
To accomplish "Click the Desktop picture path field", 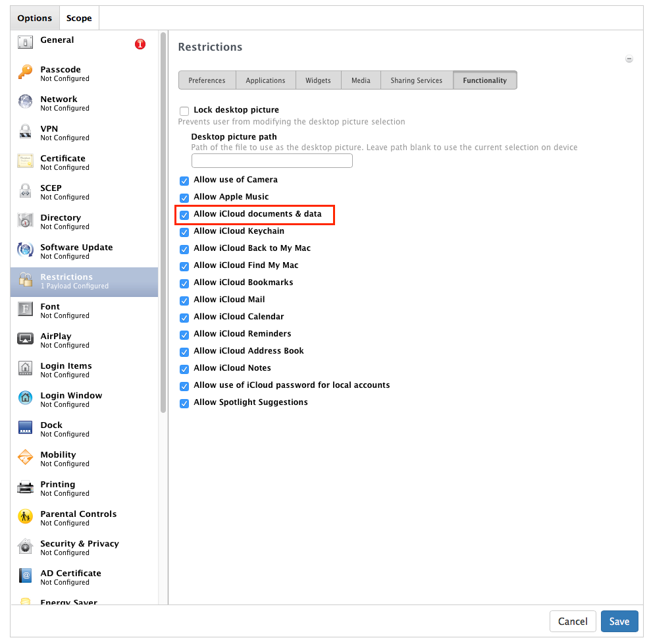I will (272, 161).
